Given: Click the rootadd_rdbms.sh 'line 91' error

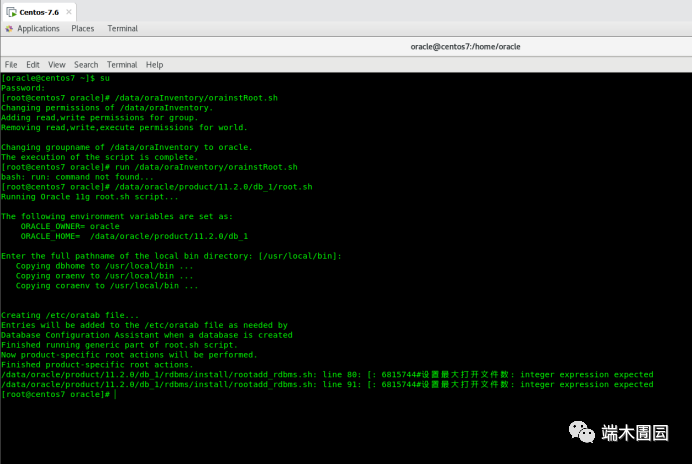Looking at the screenshot, I should [x=327, y=385].
